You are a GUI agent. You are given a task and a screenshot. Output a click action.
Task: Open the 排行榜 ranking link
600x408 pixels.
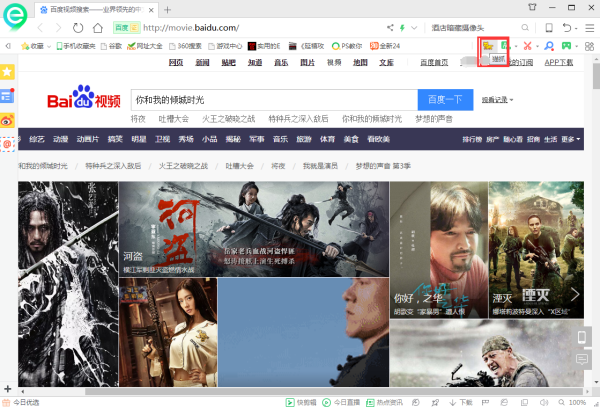click(x=472, y=139)
